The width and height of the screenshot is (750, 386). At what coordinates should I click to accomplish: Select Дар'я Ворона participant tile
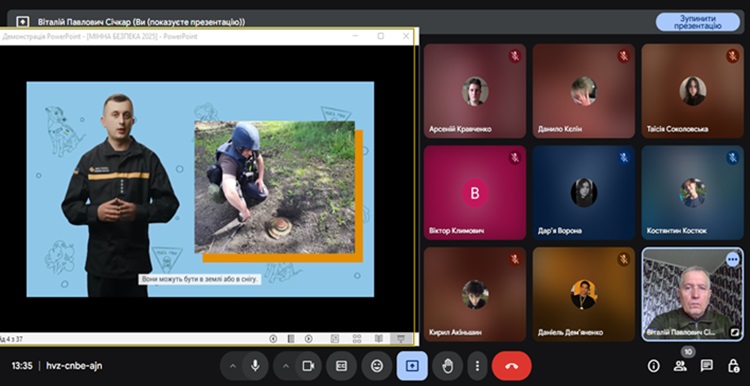pos(584,193)
